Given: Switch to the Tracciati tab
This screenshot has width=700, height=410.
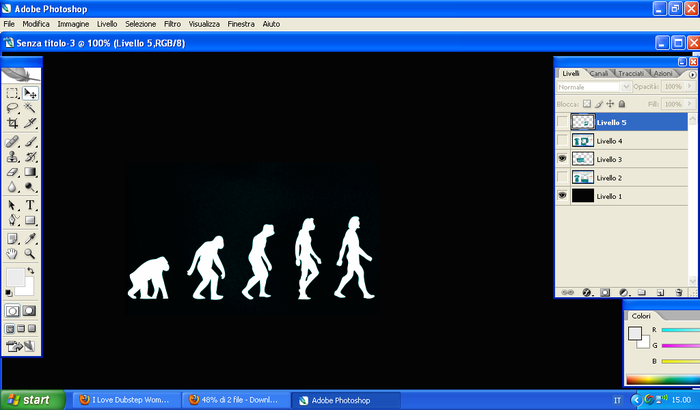Looking at the screenshot, I should [x=631, y=73].
